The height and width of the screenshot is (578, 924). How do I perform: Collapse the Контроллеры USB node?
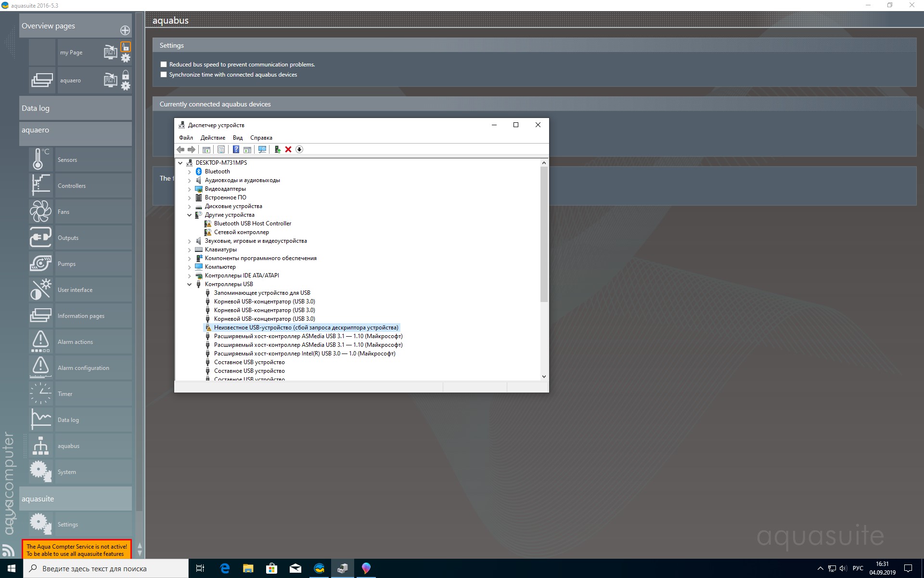pos(189,284)
